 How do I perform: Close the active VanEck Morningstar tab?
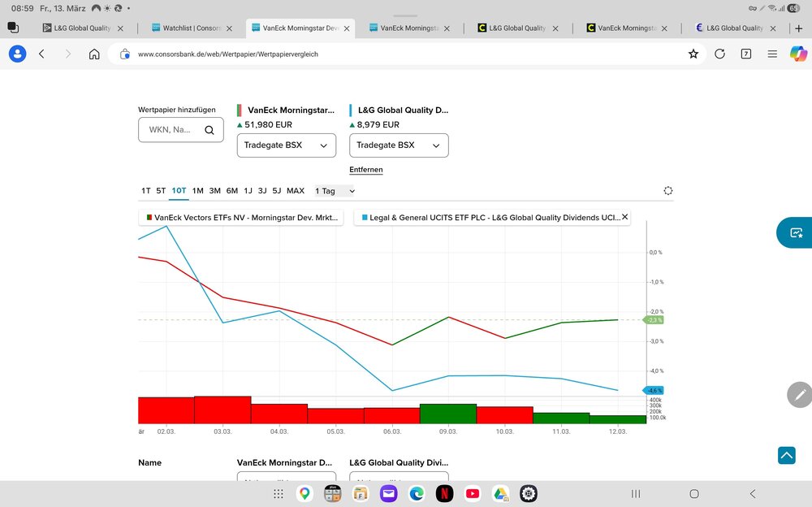coord(347,28)
